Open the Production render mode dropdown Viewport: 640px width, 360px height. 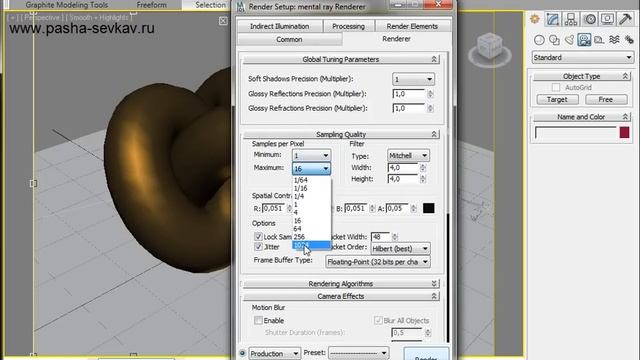coord(274,353)
